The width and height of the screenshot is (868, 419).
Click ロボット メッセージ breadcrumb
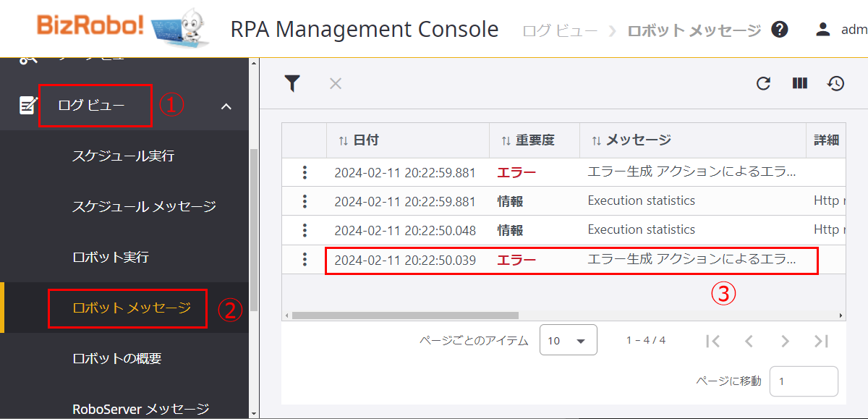coord(694,30)
